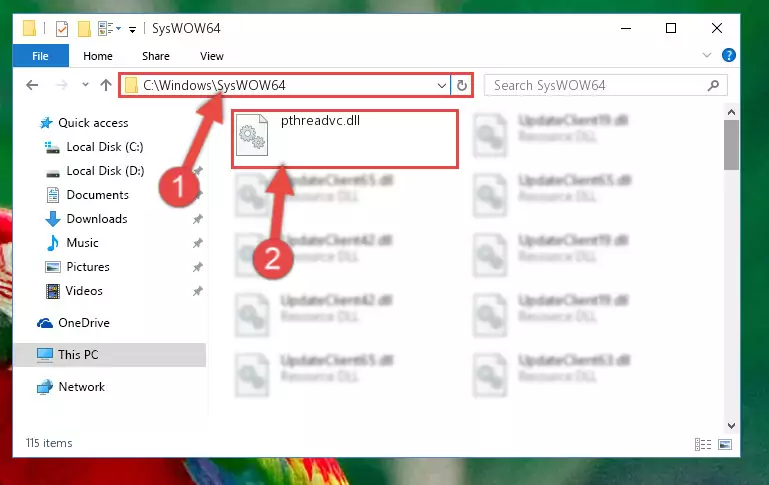The image size is (769, 485).
Task: Go back with the left arrow button
Action: click(32, 85)
